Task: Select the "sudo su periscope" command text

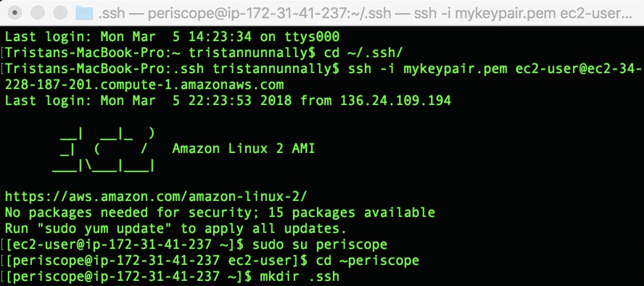Action: pyautogui.click(x=320, y=244)
